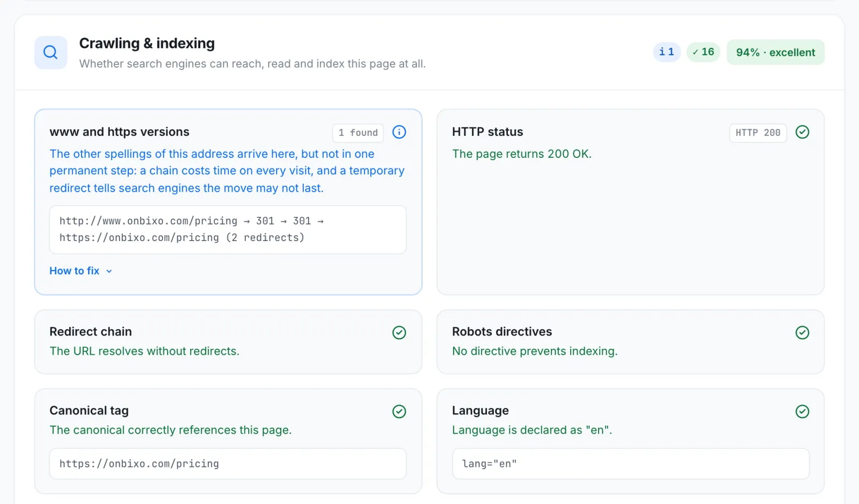Click the blue info count badge showing 1
Screen dimensions: 859x504
click(x=667, y=52)
